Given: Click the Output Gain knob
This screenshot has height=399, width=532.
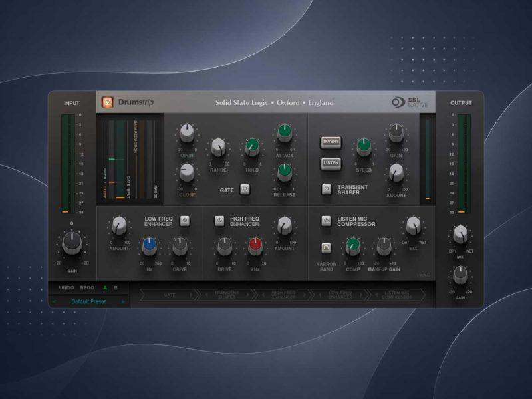Looking at the screenshot, I should click(460, 275).
